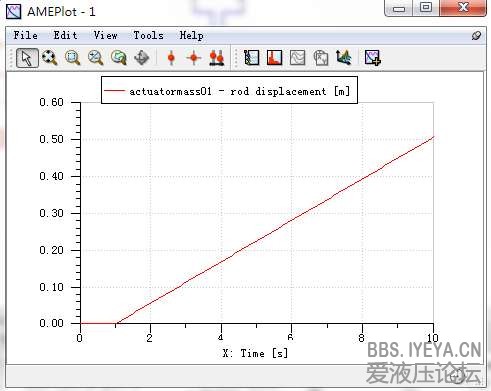This screenshot has height=391, width=491.
Task: Activate the zoom rectangle magnifier
Action: [x=72, y=58]
